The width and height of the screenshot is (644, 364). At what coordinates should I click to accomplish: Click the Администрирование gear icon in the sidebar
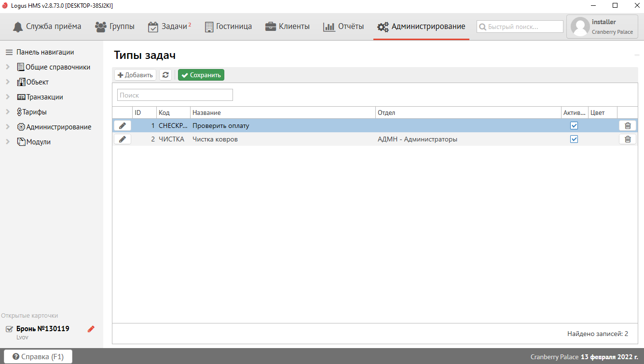click(21, 127)
